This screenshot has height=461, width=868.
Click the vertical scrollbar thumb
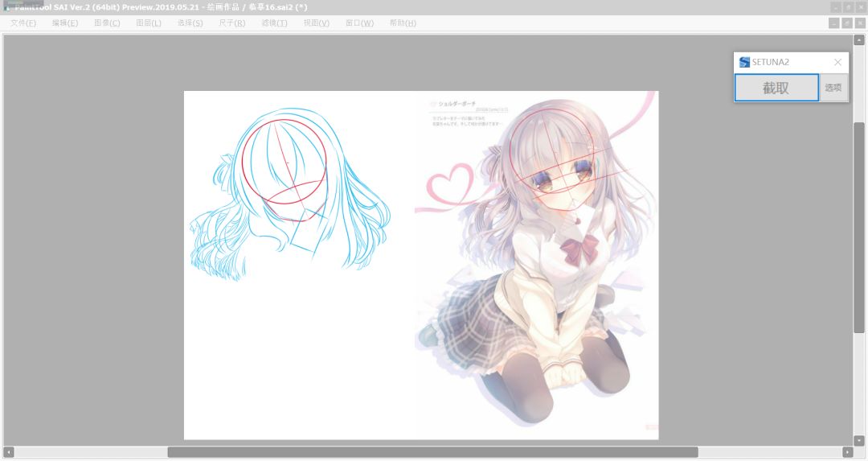(x=858, y=227)
